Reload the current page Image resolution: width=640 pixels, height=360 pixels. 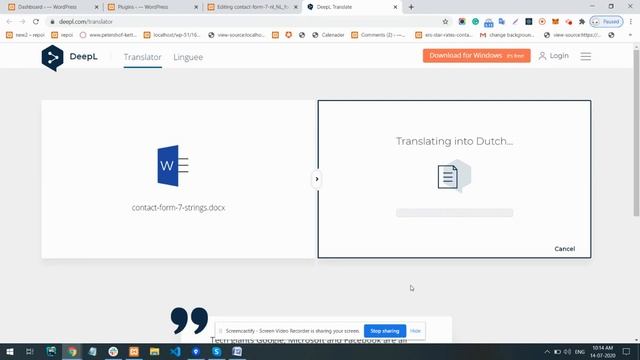pos(36,22)
